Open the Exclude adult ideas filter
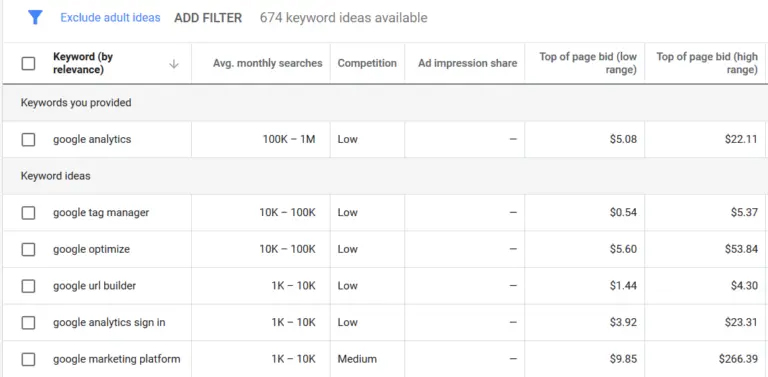This screenshot has width=768, height=377. (110, 18)
